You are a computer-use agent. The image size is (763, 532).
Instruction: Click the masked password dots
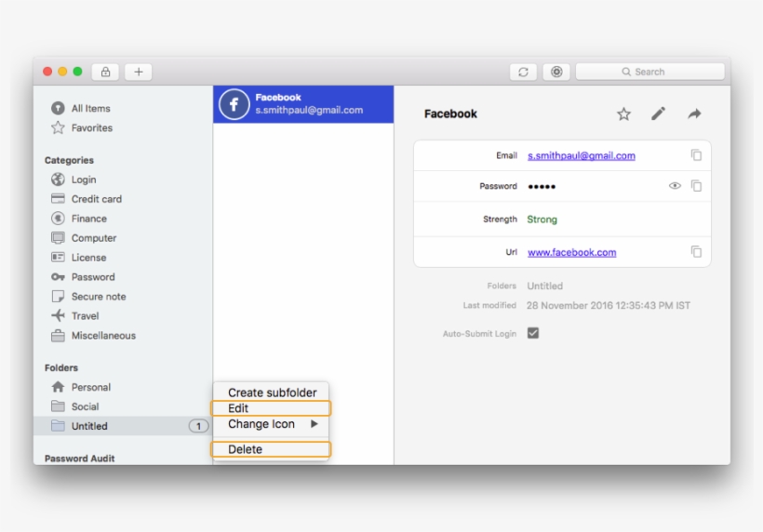[542, 186]
